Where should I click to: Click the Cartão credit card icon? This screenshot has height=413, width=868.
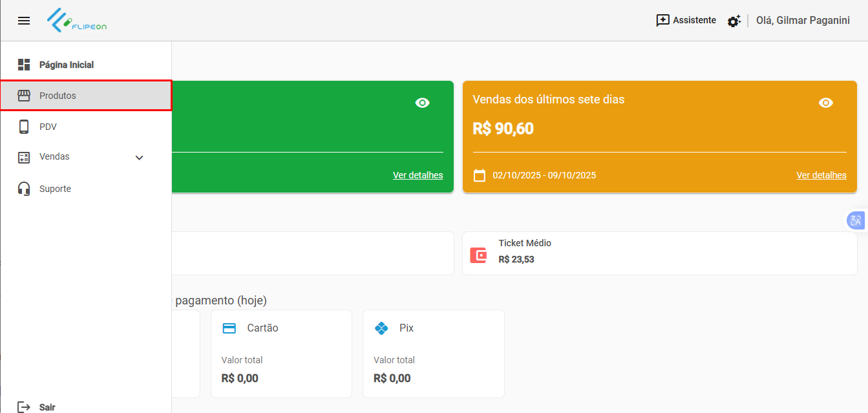[x=229, y=328]
